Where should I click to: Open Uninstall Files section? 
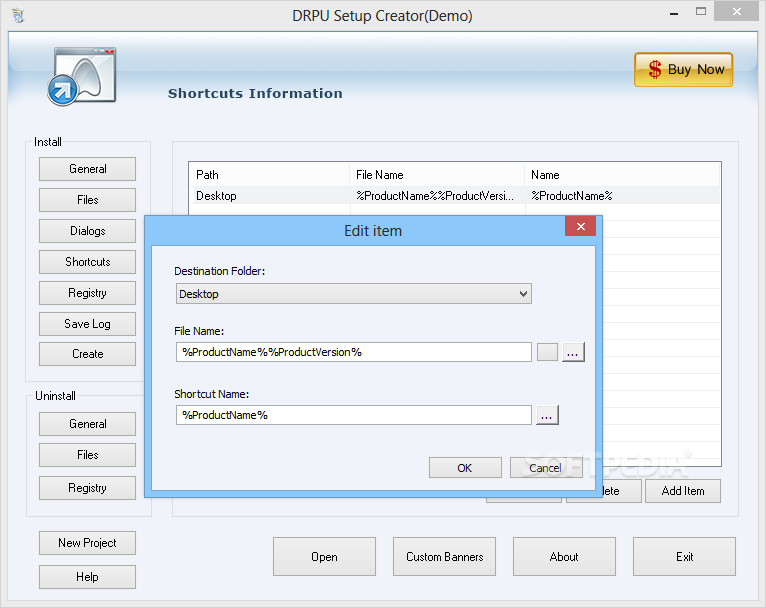point(87,455)
